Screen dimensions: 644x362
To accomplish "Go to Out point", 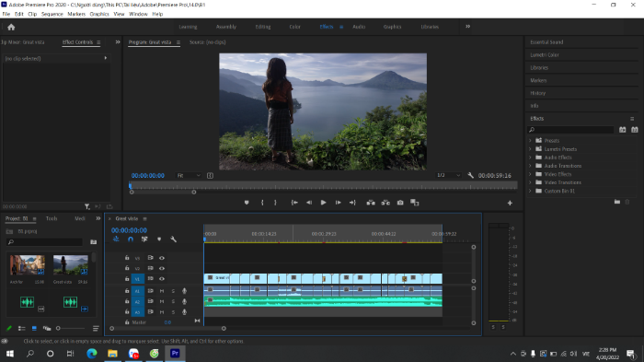I will [x=352, y=203].
